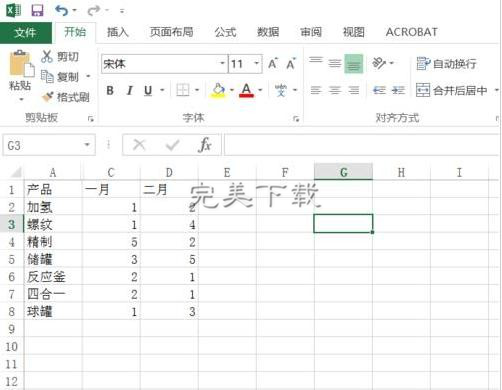Switch to the 插入 tab
Image resolution: width=502 pixels, height=390 pixels.
[x=118, y=32]
